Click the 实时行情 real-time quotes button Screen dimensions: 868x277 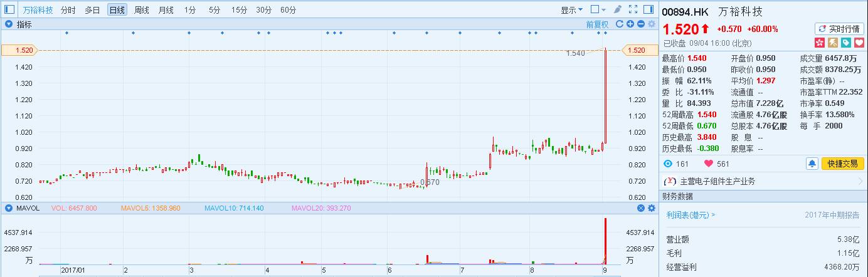(839, 28)
